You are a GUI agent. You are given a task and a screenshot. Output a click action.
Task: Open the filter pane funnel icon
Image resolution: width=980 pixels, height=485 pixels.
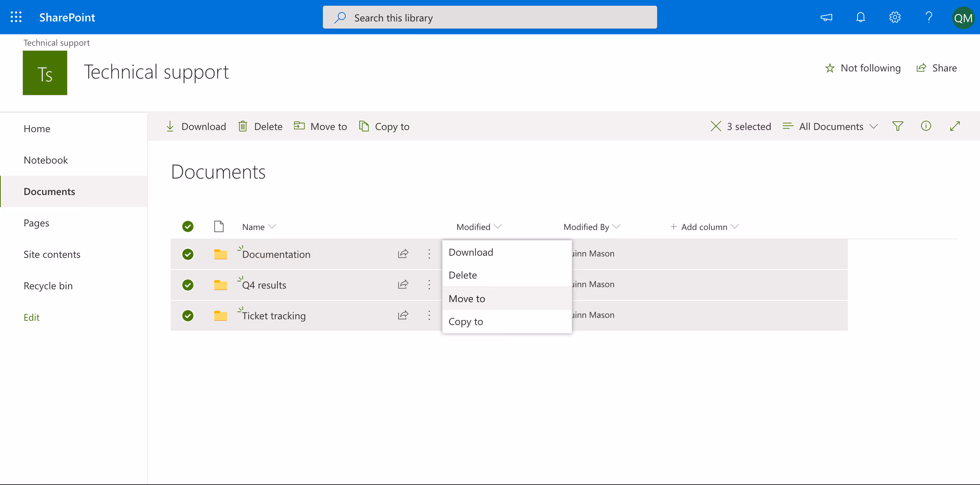[897, 126]
